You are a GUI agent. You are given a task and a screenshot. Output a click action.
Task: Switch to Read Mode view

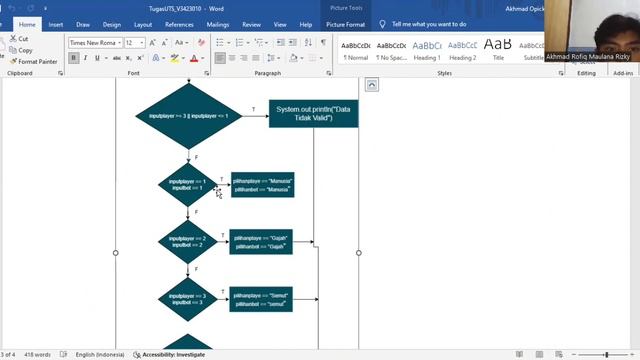(x=519, y=354)
